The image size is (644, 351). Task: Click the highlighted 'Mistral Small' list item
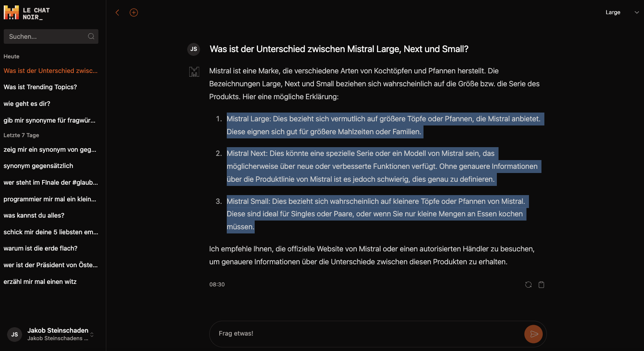(x=377, y=214)
